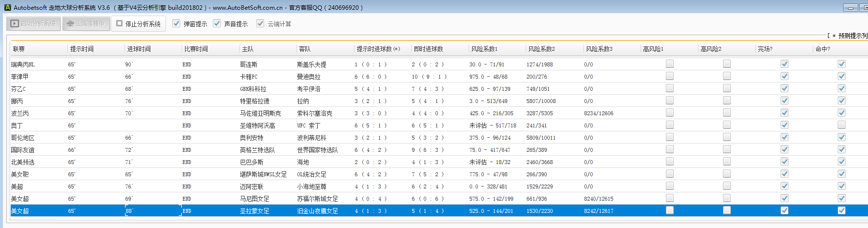Click the Autobetsoft app icon in title bar
The height and width of the screenshot is (228, 868).
coord(7,7)
